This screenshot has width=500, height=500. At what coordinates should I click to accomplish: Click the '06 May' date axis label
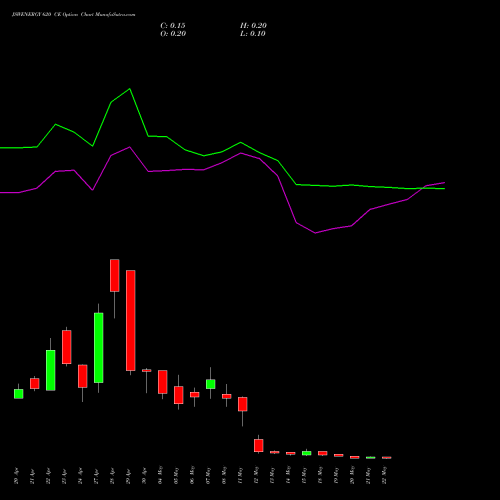pyautogui.click(x=193, y=476)
